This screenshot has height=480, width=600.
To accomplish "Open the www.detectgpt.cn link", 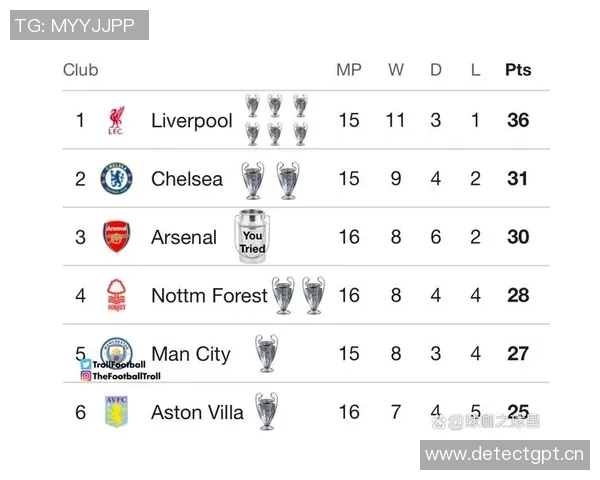I will click(503, 455).
